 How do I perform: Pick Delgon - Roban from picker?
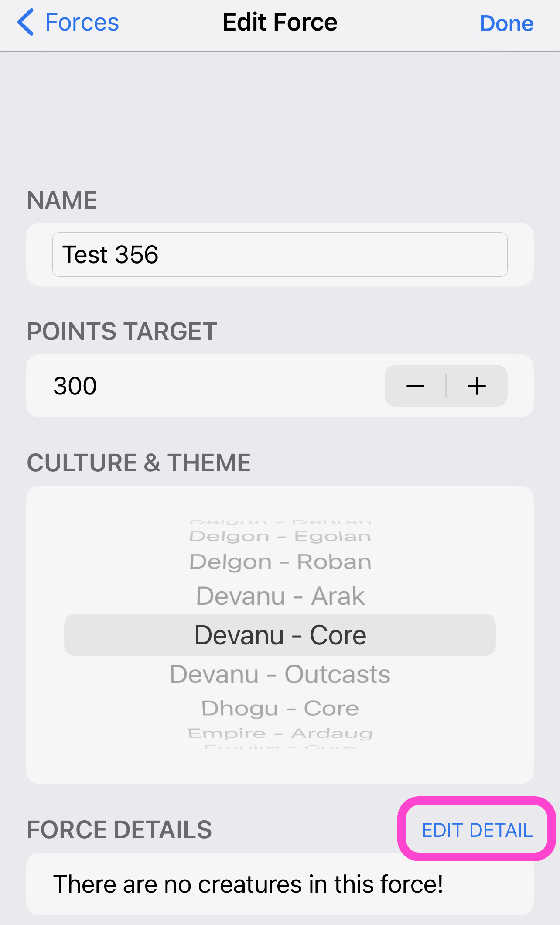pyautogui.click(x=280, y=562)
